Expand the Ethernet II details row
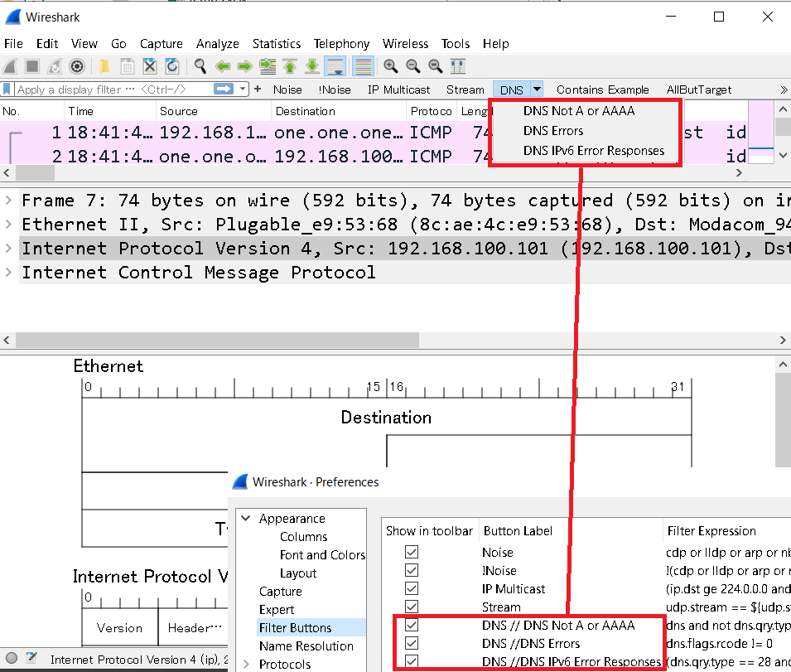 pos(8,224)
